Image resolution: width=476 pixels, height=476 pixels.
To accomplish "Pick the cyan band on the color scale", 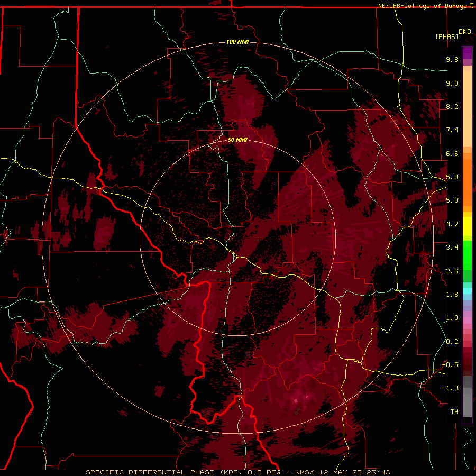I will 467,291.
